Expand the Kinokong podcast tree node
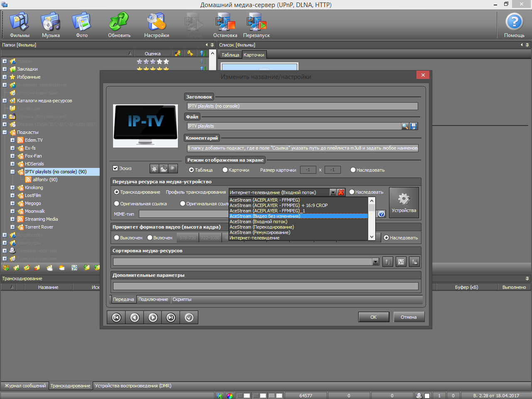 12,188
